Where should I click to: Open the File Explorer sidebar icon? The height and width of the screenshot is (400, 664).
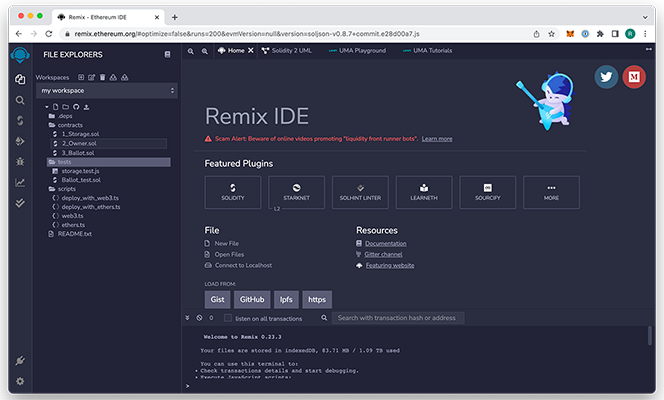coord(20,79)
